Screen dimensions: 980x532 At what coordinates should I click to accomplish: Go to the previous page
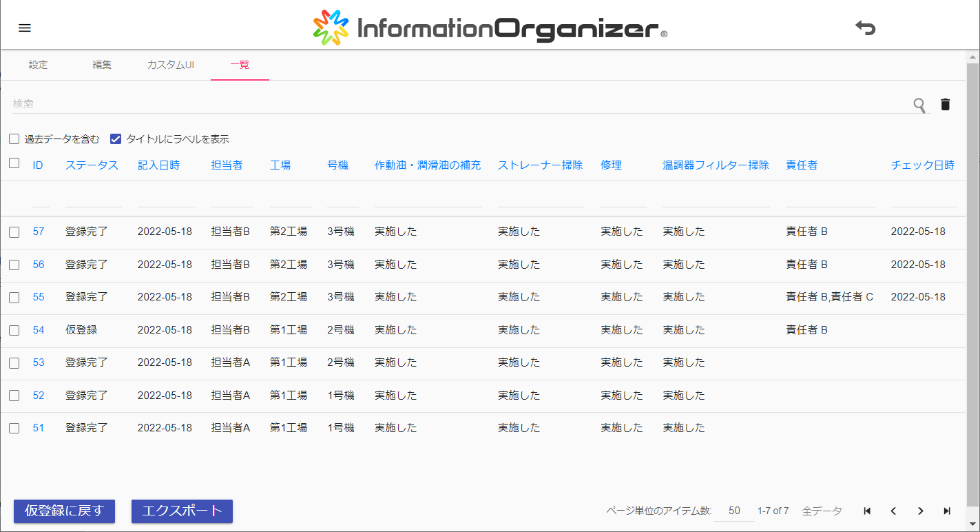point(893,511)
